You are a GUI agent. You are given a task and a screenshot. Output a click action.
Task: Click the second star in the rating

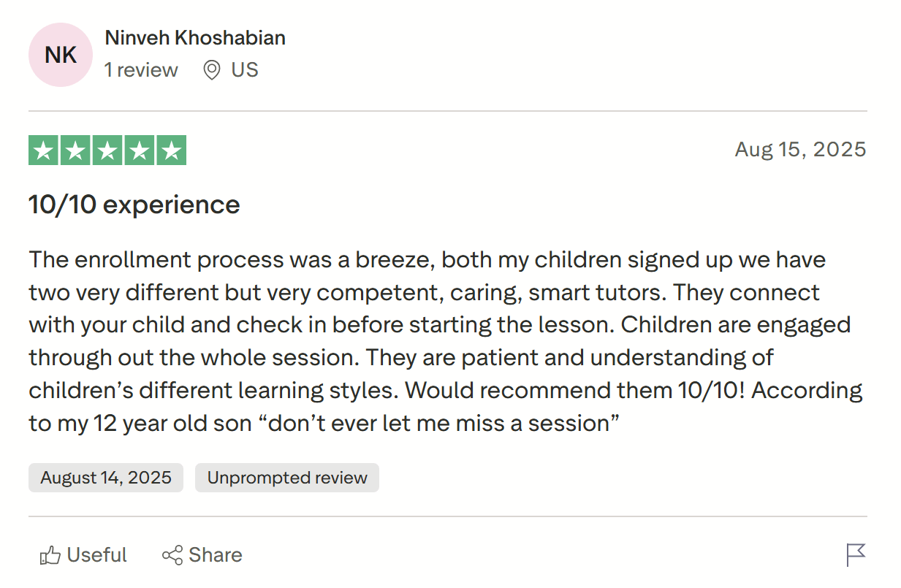pyautogui.click(x=77, y=150)
